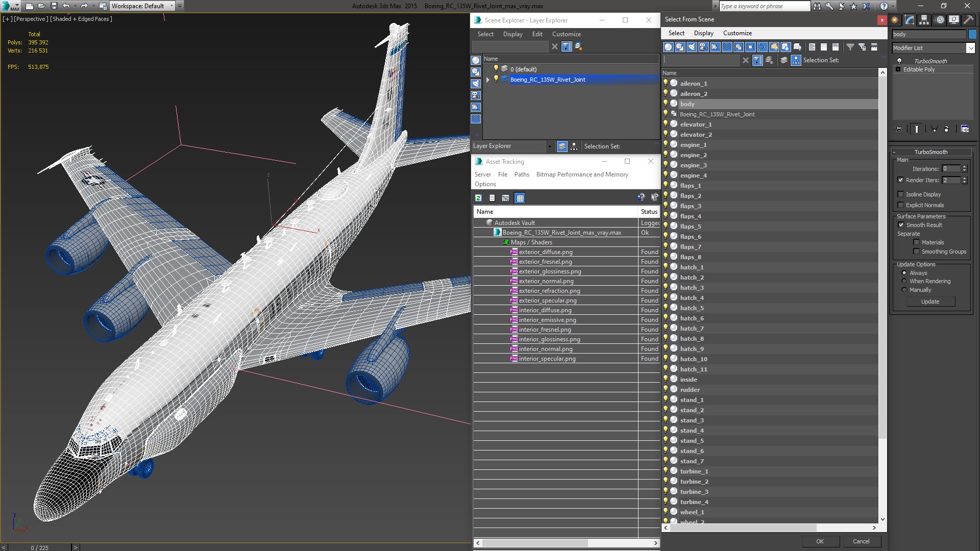
Task: Click Select All icon in Select From Scene
Action: [812, 47]
